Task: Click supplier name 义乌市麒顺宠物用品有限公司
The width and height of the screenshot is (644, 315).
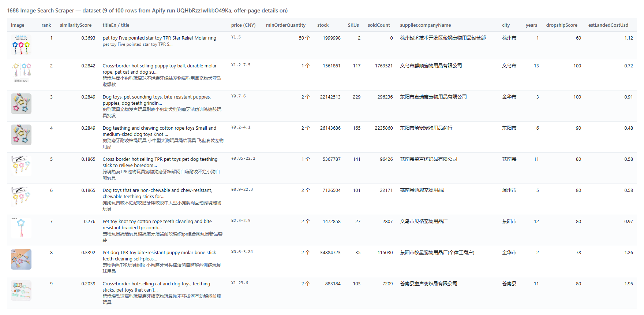Action: click(x=431, y=66)
